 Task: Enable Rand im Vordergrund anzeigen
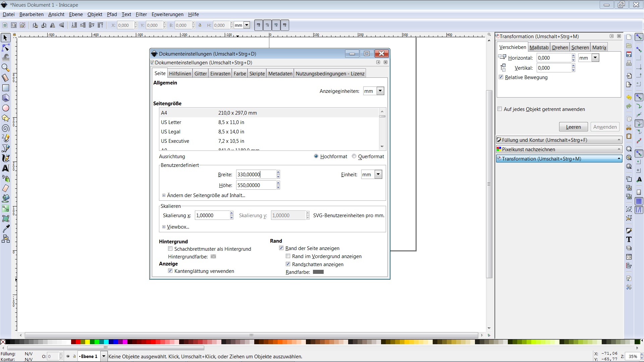288,256
